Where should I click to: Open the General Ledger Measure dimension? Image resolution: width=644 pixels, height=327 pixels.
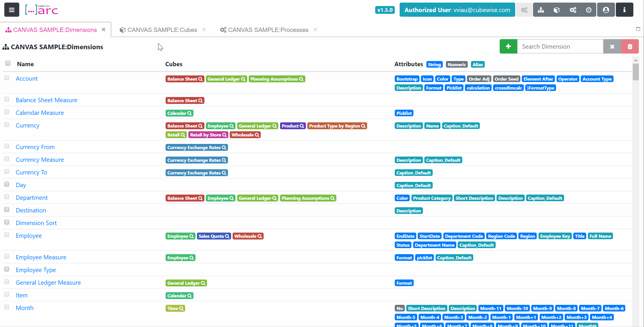click(x=48, y=283)
